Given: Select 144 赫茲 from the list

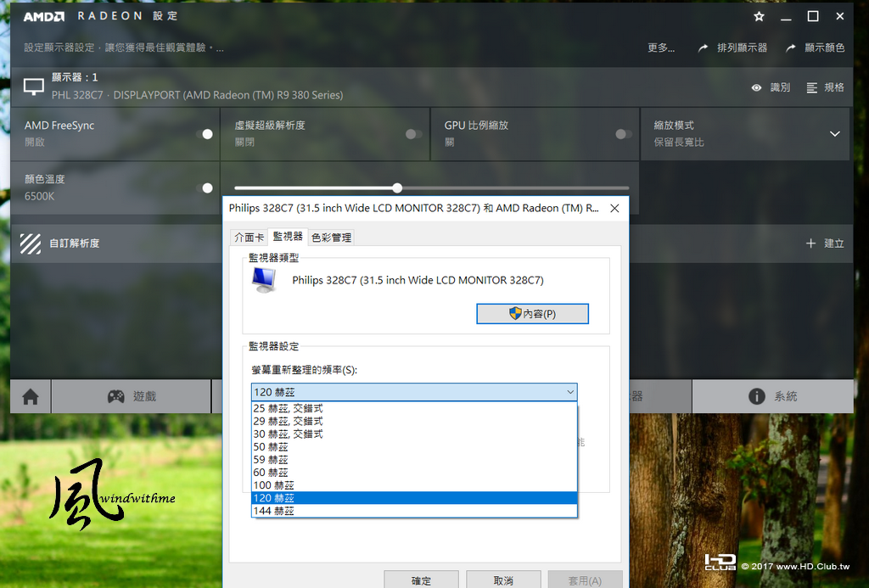Looking at the screenshot, I should click(x=414, y=511).
